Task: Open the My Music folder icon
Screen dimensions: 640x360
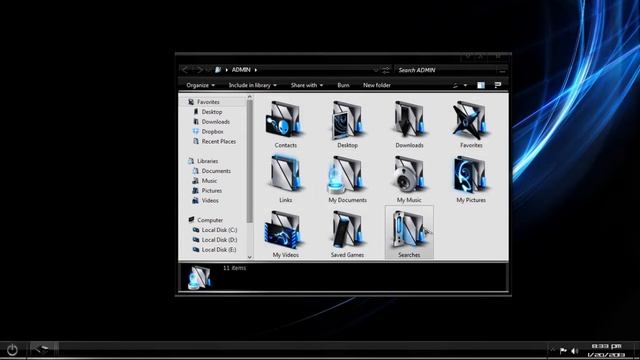Action: click(x=409, y=179)
